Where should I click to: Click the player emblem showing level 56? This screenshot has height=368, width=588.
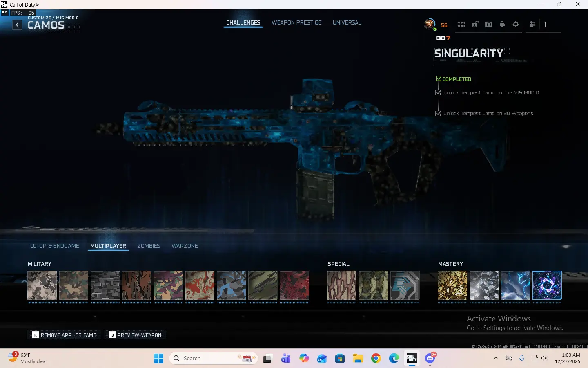[430, 24]
